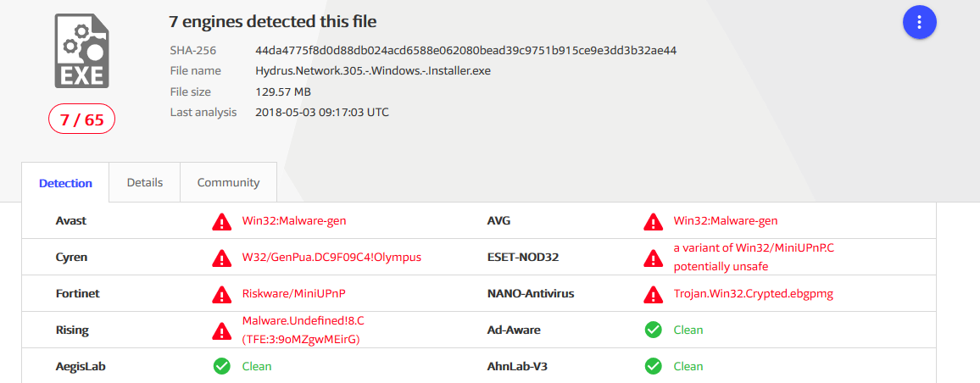
Task: Click the AVG red warning icon
Action: pyautogui.click(x=653, y=221)
